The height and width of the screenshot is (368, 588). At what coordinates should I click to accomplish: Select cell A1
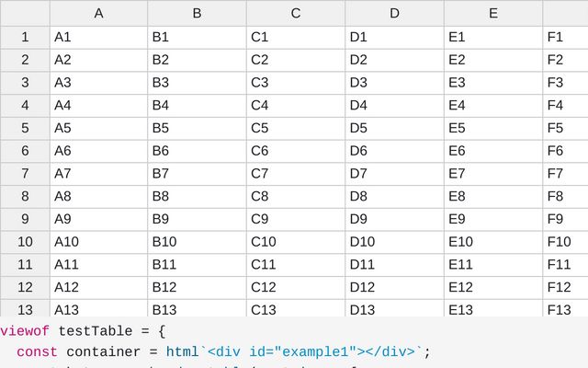pos(98,38)
